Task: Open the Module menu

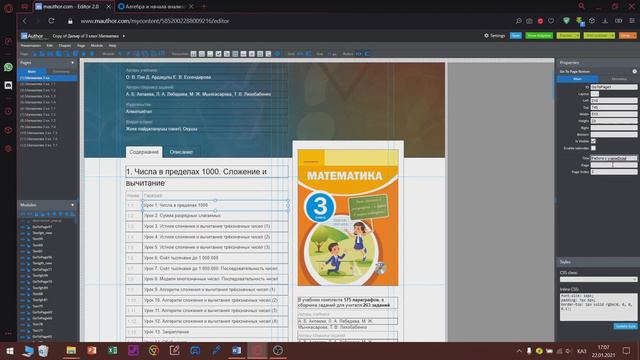Action: (97, 45)
